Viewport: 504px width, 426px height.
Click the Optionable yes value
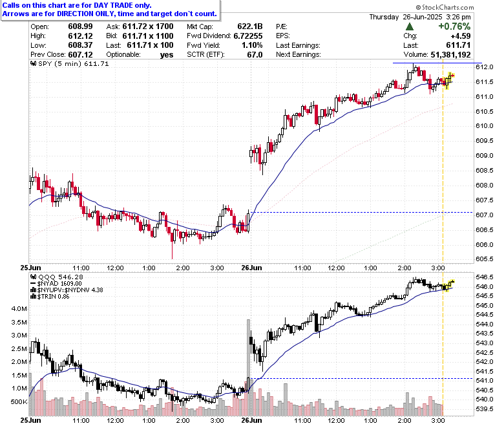[x=167, y=55]
